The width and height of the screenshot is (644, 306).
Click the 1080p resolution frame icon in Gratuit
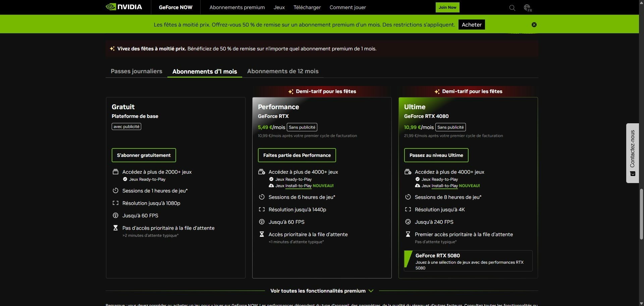pyautogui.click(x=115, y=203)
